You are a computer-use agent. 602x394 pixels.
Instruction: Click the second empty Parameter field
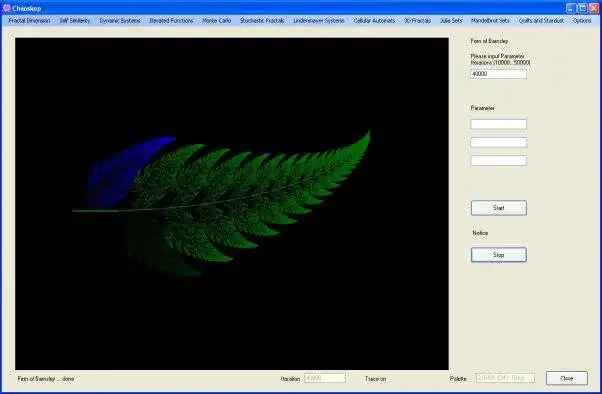[498, 142]
